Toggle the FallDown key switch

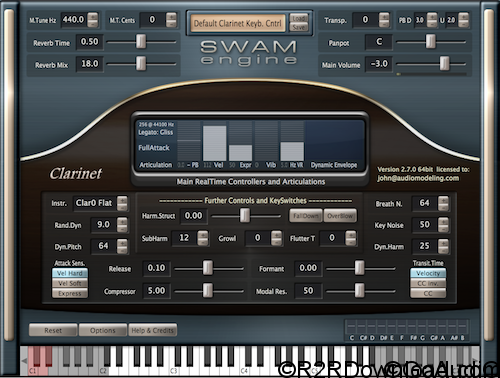click(x=306, y=216)
